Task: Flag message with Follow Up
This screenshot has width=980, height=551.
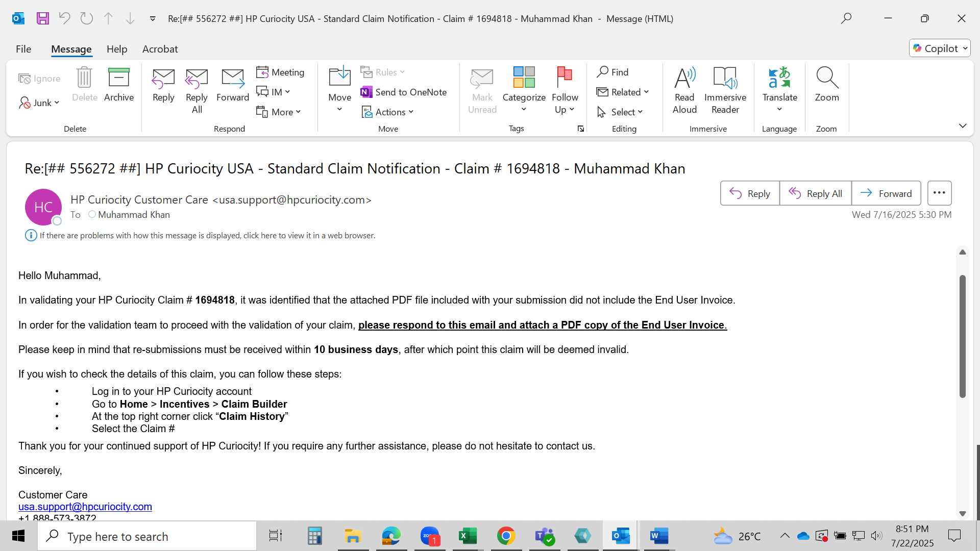Action: point(565,90)
